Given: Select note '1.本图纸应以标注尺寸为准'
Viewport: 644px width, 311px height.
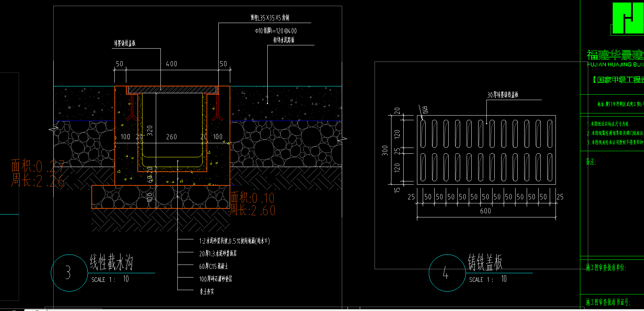Looking at the screenshot, I should (608, 124).
